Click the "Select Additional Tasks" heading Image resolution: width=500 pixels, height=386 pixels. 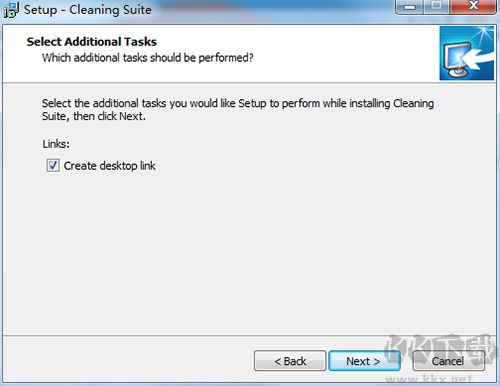click(92, 42)
